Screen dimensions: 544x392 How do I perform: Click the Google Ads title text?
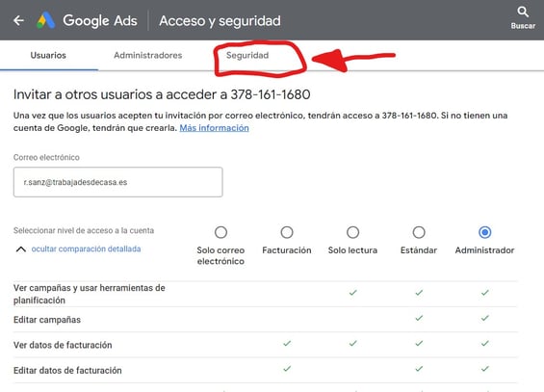pos(100,20)
